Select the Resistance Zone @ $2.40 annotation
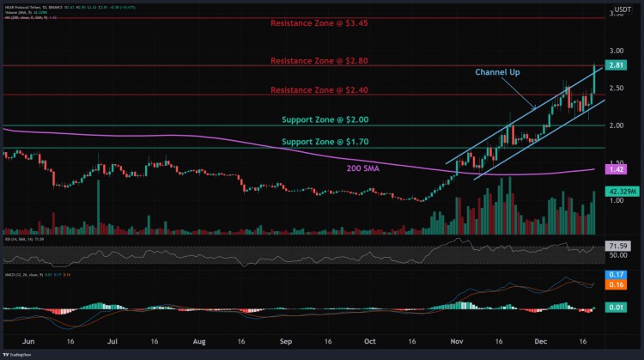The image size is (644, 360). (319, 90)
